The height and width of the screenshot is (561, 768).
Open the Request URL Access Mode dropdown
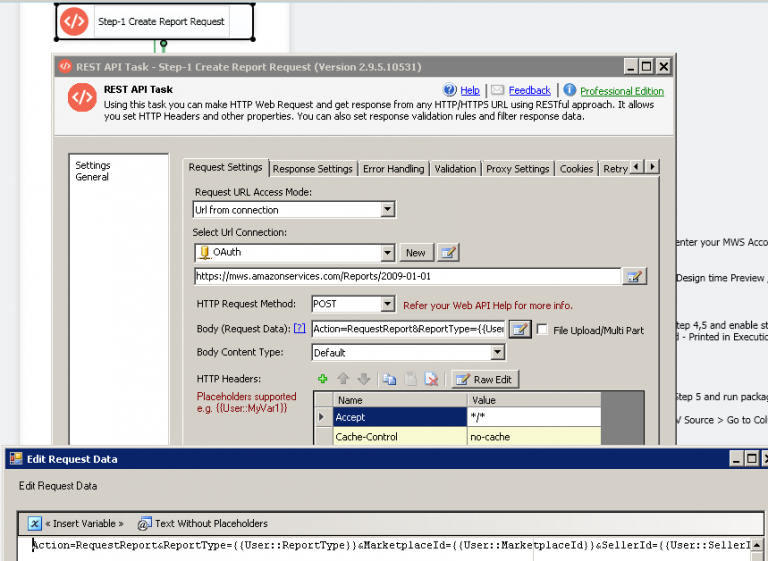(387, 210)
